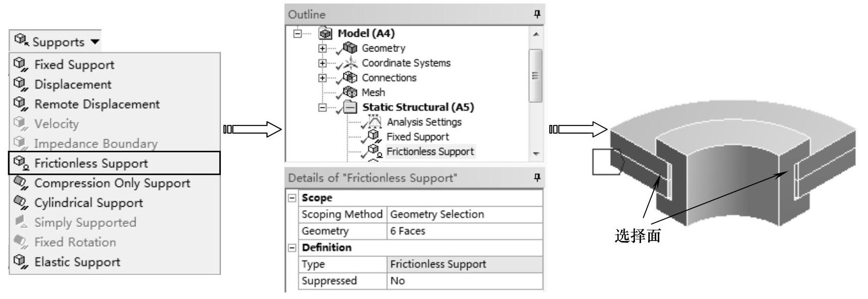The image size is (868, 299).
Task: Select Frictionless Support in outline tree
Action: (430, 151)
